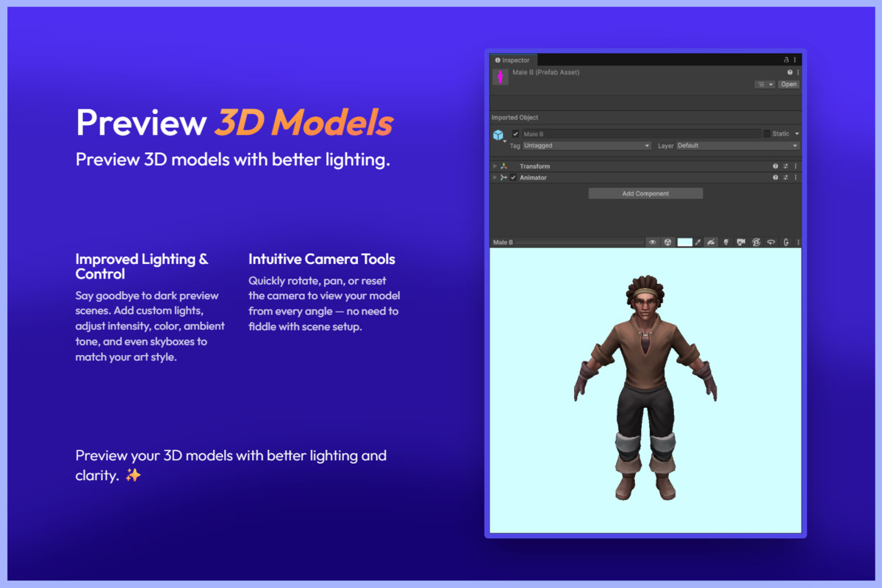Open the Tag dropdown showing Untagged
Screen dimensions: 882x588
[x=587, y=146]
